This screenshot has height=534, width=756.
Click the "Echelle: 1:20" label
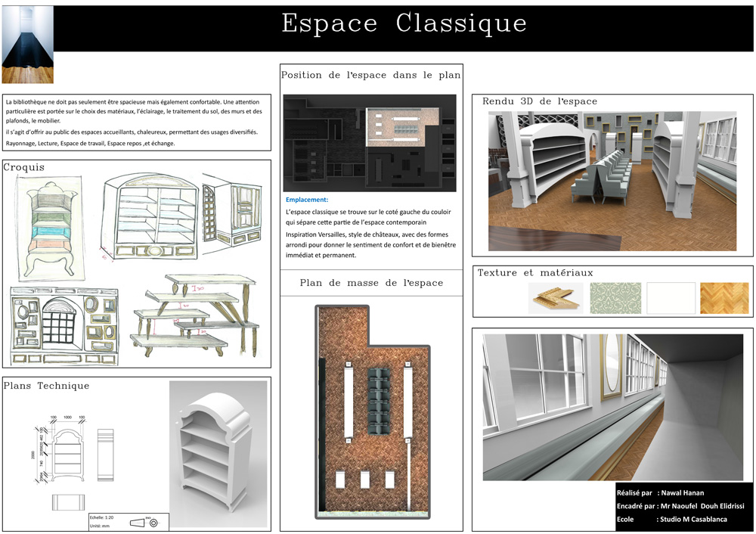[102, 517]
